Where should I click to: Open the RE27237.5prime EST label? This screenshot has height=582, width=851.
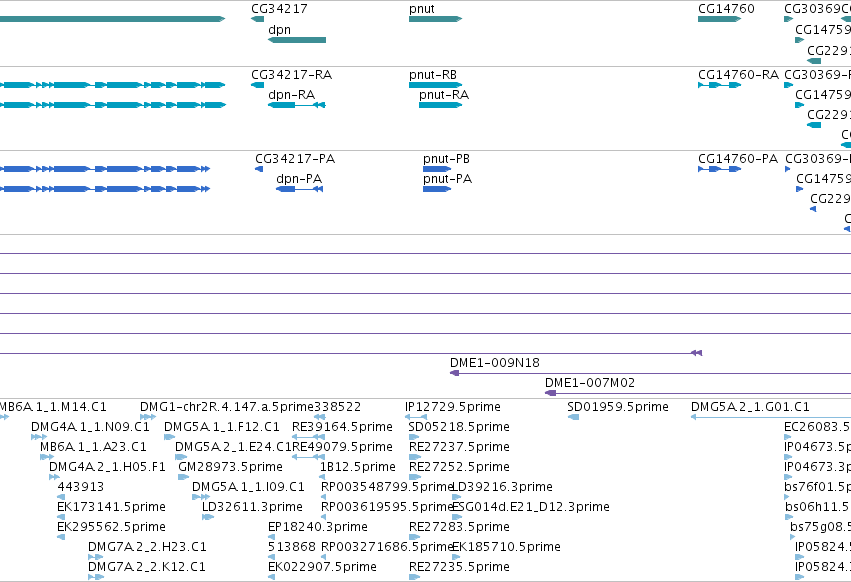[459, 446]
